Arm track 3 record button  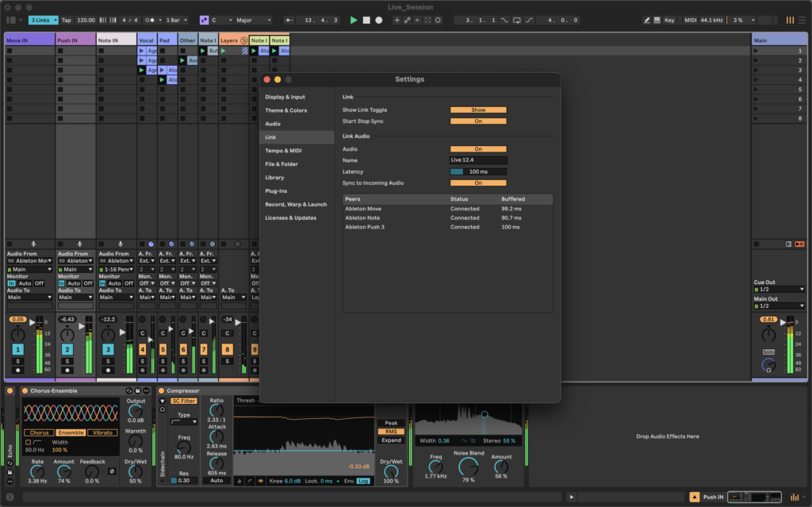(108, 371)
